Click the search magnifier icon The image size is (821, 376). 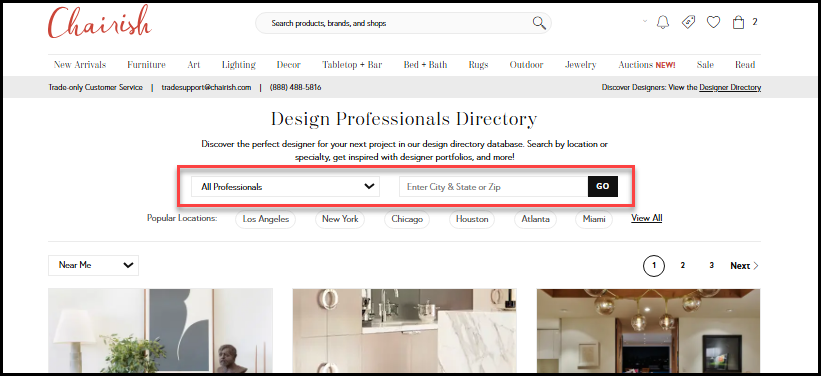pos(539,23)
